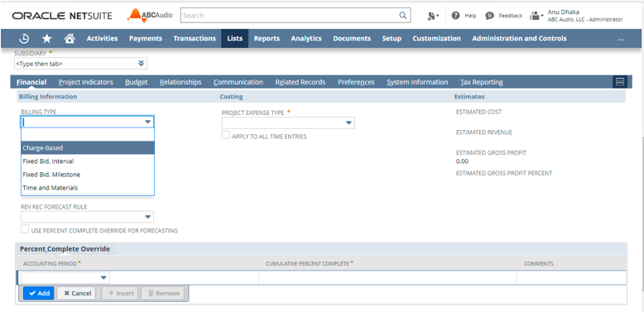This screenshot has height=312, width=644.
Task: Click the search magnifier icon
Action: tap(402, 16)
